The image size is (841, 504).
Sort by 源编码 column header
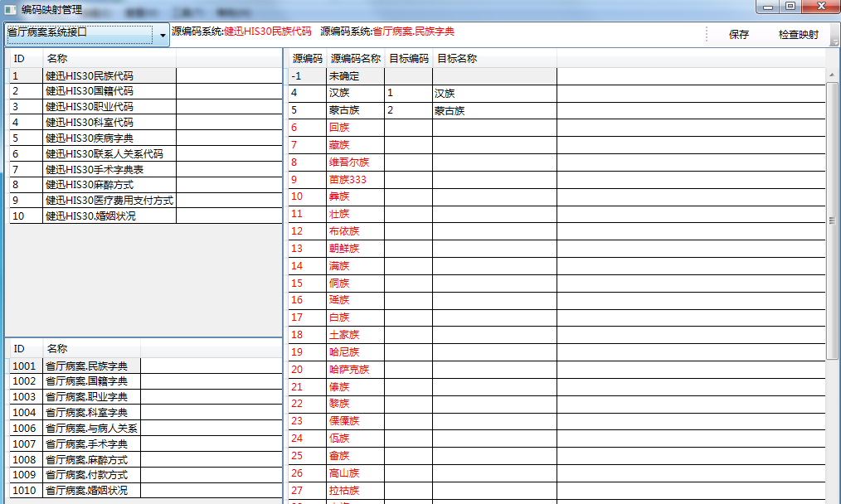(x=308, y=59)
